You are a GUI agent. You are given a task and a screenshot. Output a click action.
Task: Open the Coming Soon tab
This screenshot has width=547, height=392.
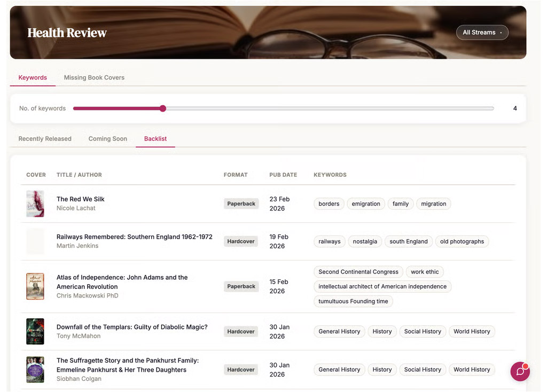click(x=108, y=139)
